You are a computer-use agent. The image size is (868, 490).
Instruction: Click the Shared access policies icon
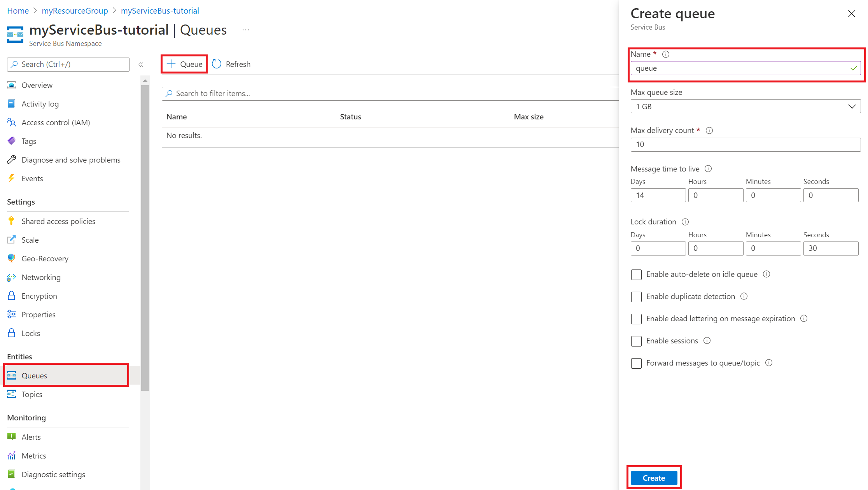[11, 220]
